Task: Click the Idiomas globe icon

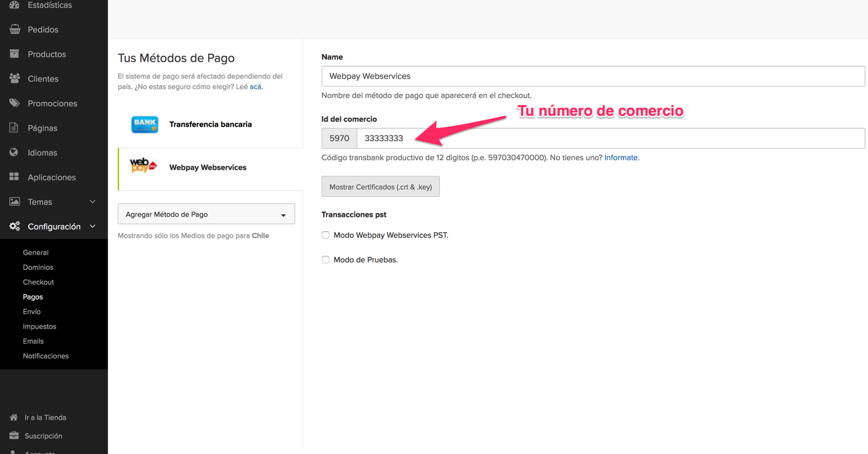Action: tap(14, 153)
